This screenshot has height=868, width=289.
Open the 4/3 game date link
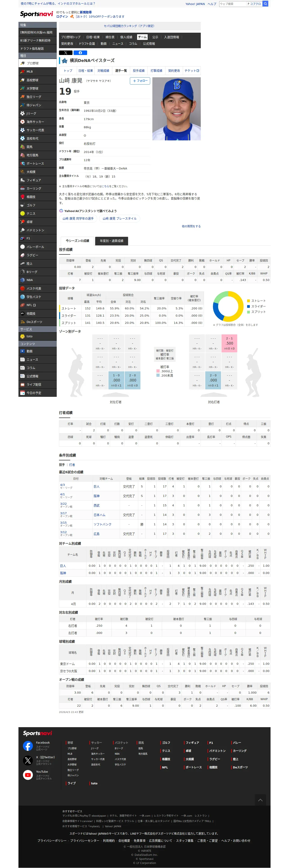[x=62, y=484]
